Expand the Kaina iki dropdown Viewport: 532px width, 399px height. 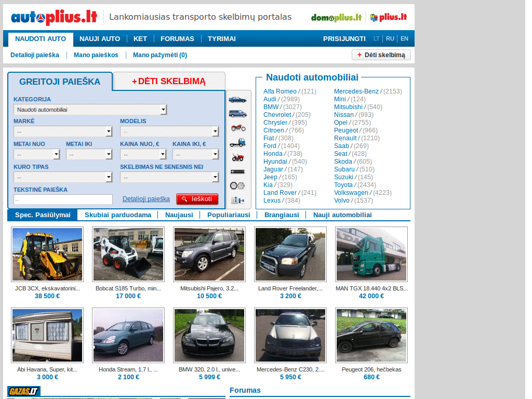(196, 154)
